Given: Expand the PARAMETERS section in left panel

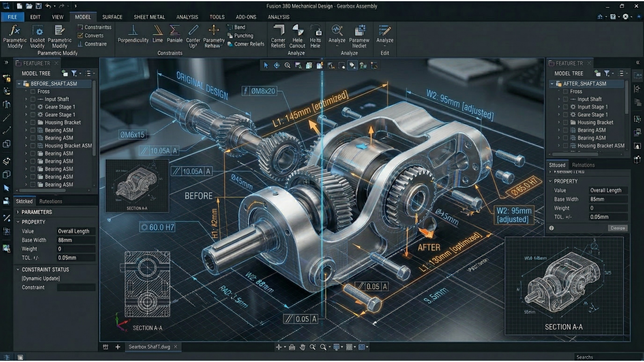Looking at the screenshot, I should pos(18,212).
